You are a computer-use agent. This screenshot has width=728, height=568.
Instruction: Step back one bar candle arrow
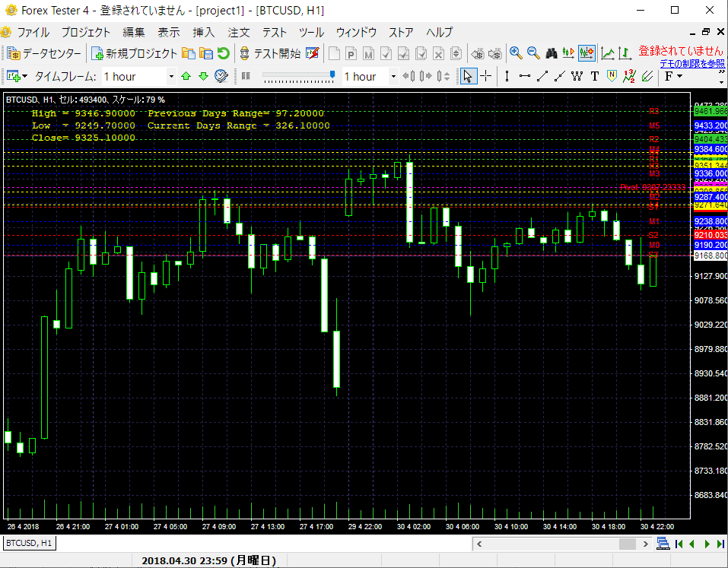(409, 76)
